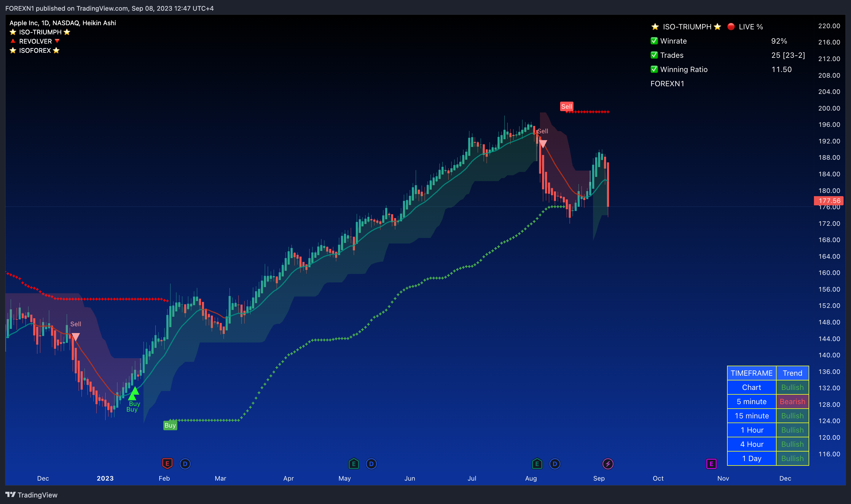Click the FOREXN1 published on TradingView header
The width and height of the screenshot is (851, 504).
click(x=109, y=8)
